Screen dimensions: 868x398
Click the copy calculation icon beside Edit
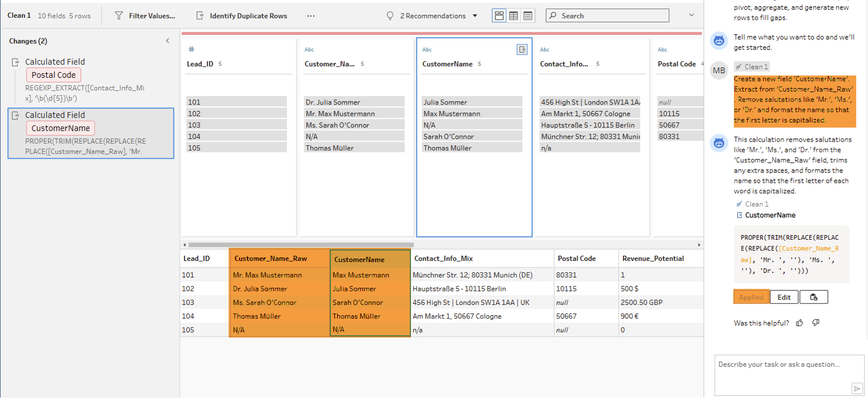click(814, 297)
